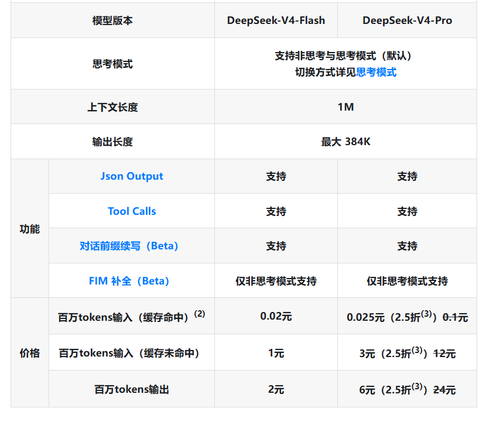Click the 1元 Flash price cell

[276, 353]
